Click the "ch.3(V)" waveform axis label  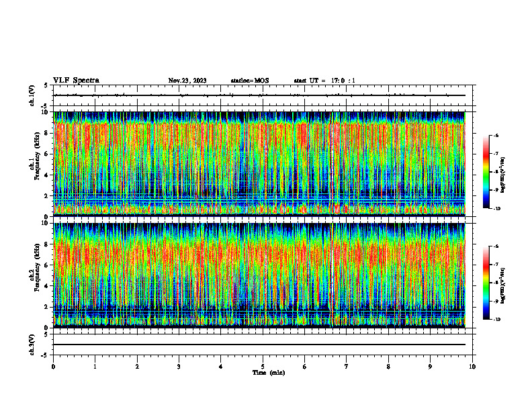[32, 345]
